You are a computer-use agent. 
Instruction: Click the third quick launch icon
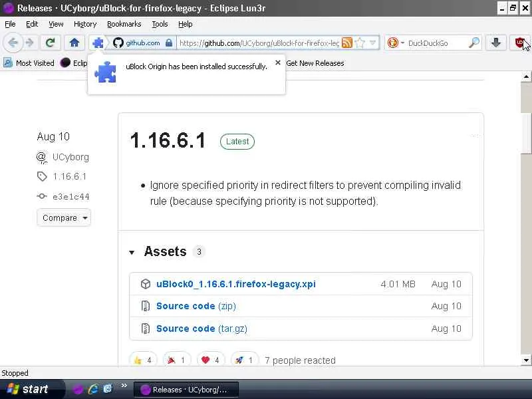point(108,389)
